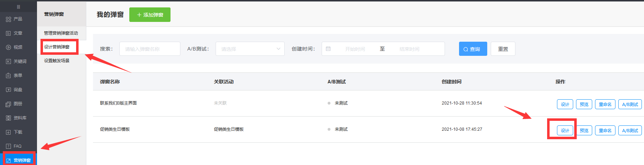Screen dimensions: 644x165
Task: Click the 产品 icon in sidebar
Action: coord(8,19)
